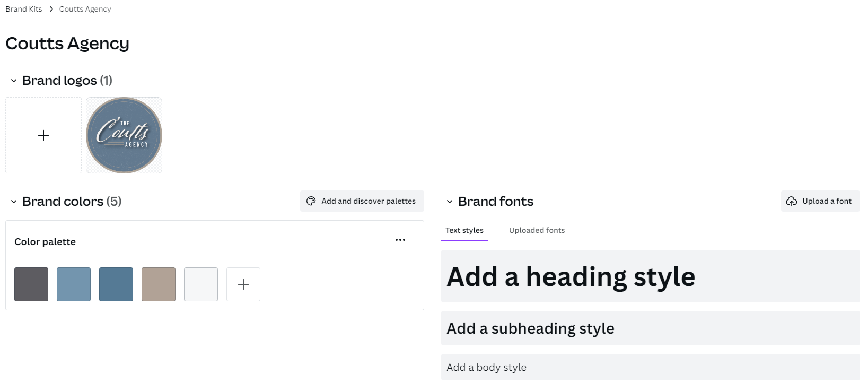Click the plus icon to add a brand logo
The image size is (868, 391).
(x=43, y=135)
